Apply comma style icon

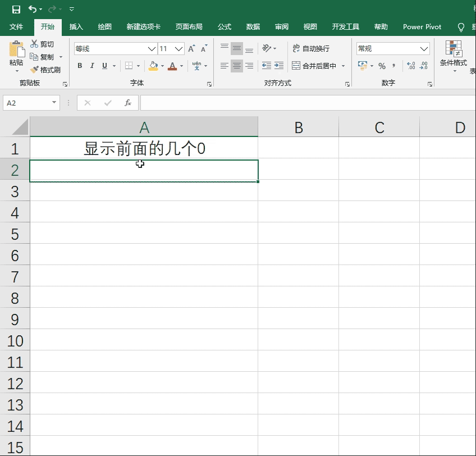point(393,66)
